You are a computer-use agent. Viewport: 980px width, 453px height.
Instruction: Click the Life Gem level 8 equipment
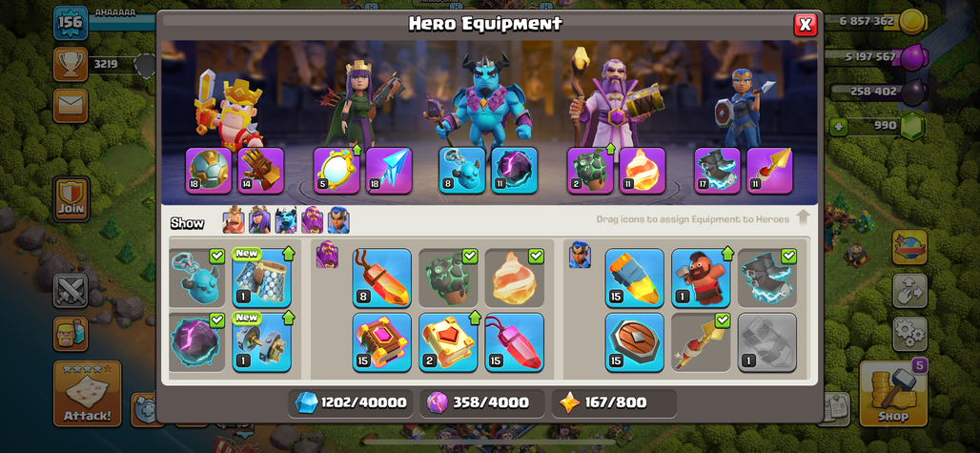point(382,278)
